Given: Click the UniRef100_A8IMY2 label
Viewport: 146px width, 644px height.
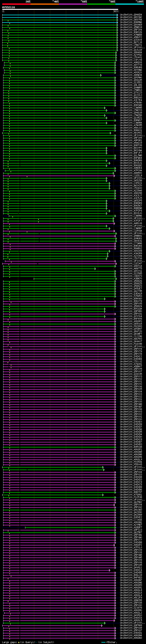Looking at the screenshot, I should click(131, 133).
